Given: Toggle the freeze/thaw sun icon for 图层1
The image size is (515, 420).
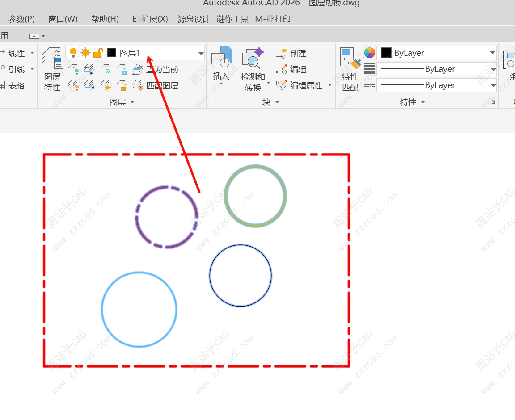Looking at the screenshot, I should pos(85,53).
